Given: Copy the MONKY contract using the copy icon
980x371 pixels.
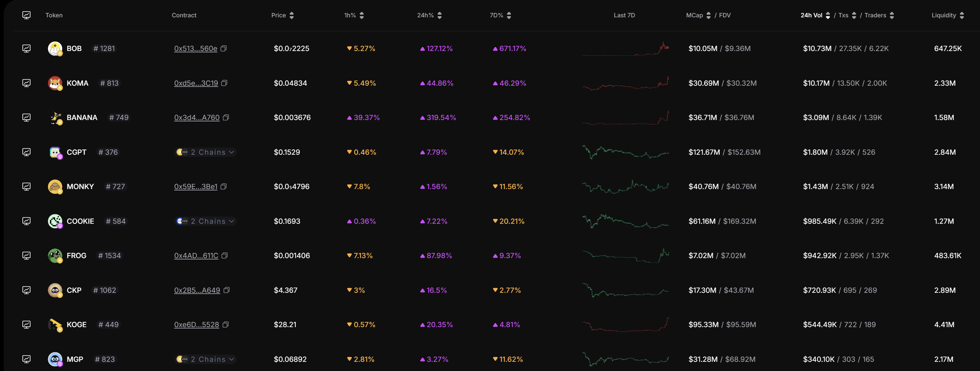Looking at the screenshot, I should pos(224,186).
